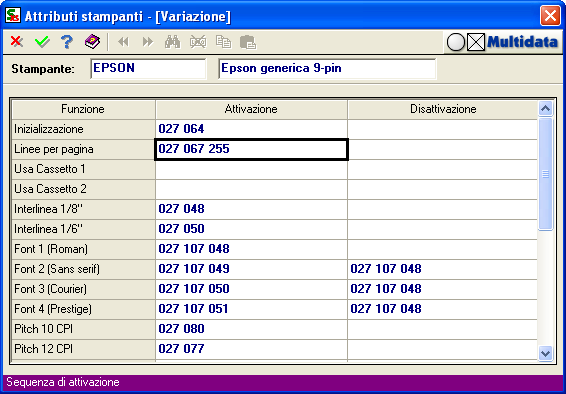Go to next record with right arrows
This screenshot has height=394, width=566.
[x=148, y=42]
